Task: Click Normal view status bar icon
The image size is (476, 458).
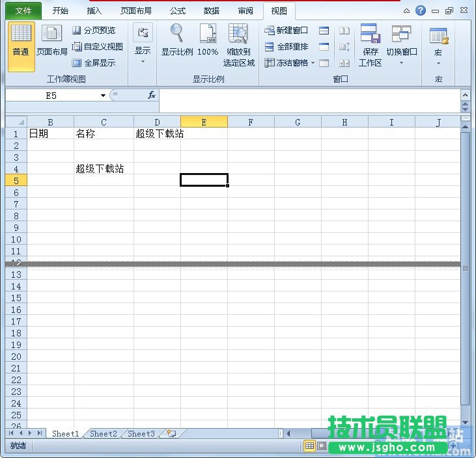Action: coord(309,446)
